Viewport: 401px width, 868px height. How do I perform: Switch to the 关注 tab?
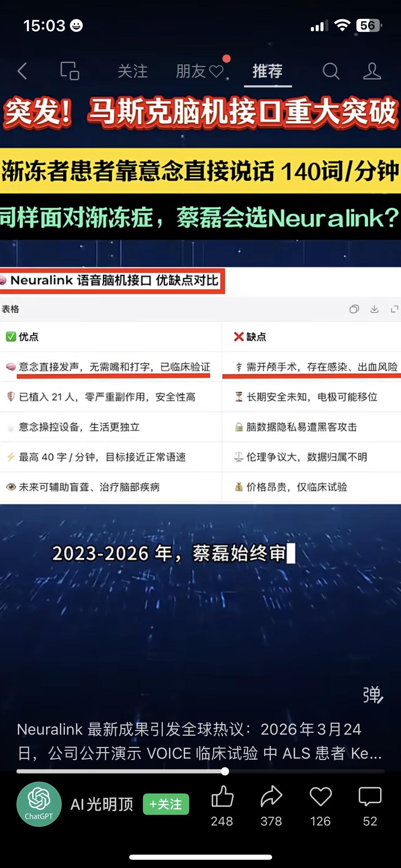coord(133,71)
